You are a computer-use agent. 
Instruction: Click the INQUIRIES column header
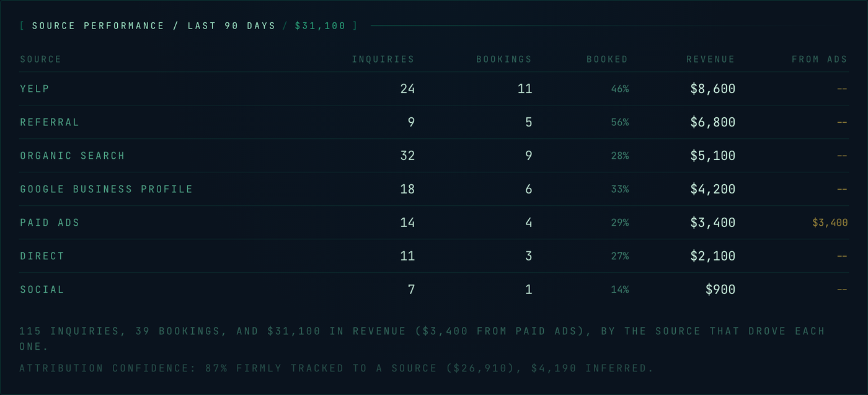pos(383,60)
